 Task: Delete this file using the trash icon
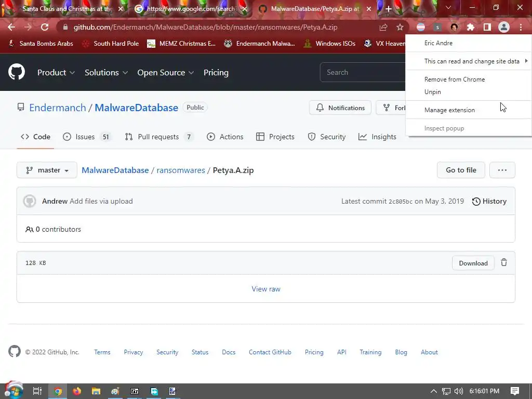pos(504,262)
